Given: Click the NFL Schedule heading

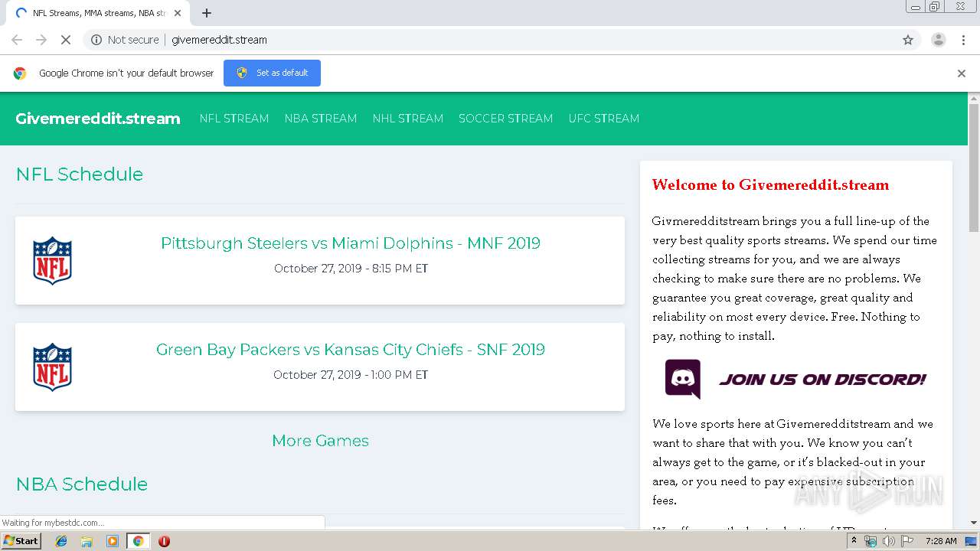Looking at the screenshot, I should [80, 174].
